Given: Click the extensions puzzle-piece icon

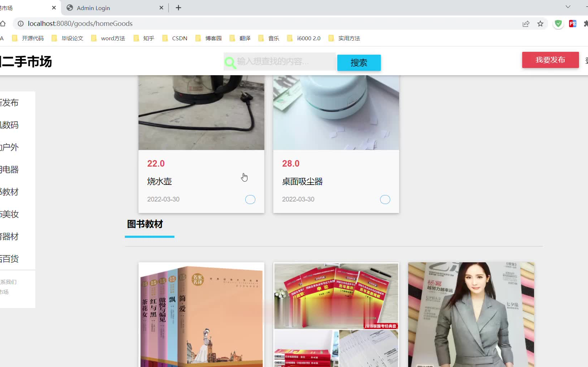Looking at the screenshot, I should [x=585, y=23].
